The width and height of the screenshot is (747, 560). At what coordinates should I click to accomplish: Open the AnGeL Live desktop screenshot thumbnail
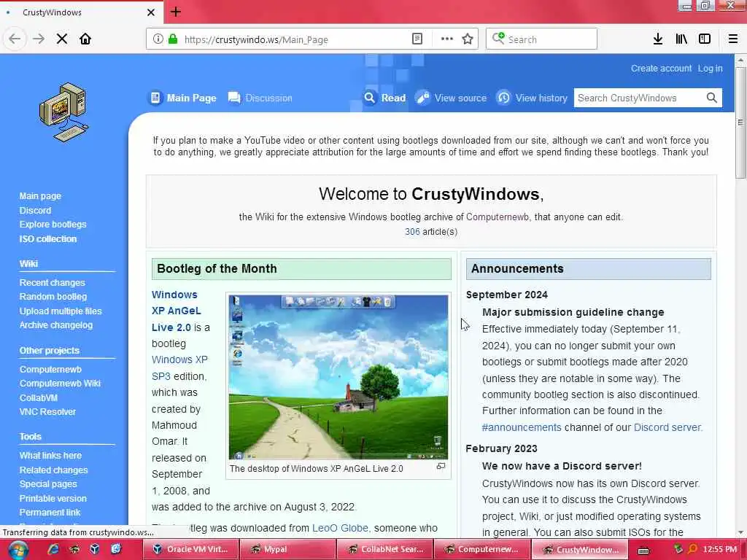[x=338, y=377]
